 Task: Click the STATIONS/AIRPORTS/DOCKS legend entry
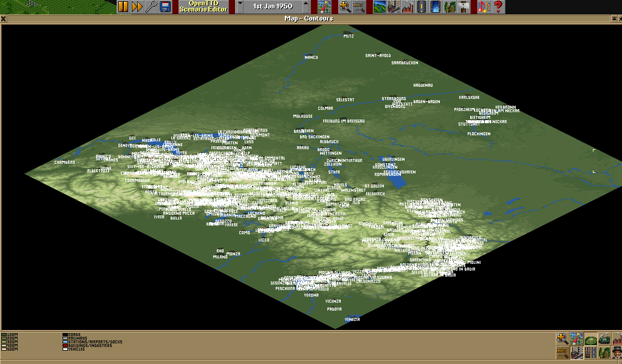pos(92,342)
